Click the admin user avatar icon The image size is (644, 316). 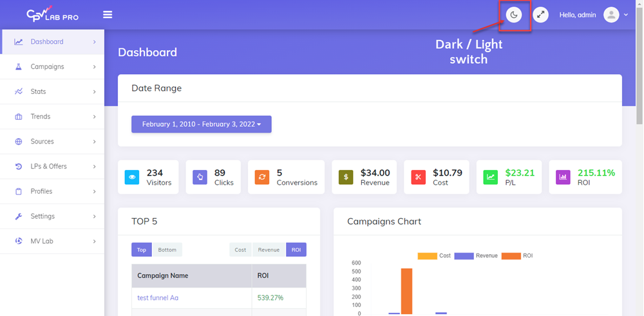611,15
